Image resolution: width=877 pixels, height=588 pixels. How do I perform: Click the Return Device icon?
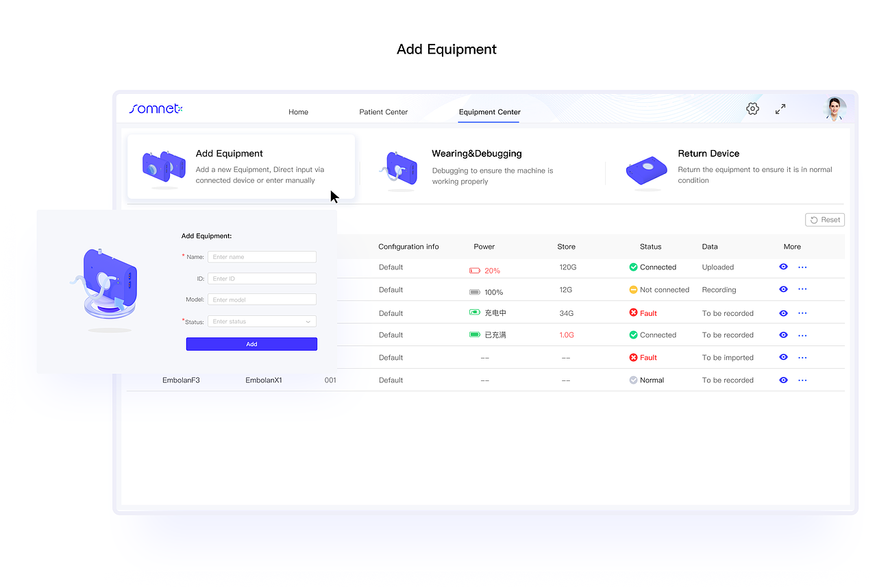pos(646,171)
